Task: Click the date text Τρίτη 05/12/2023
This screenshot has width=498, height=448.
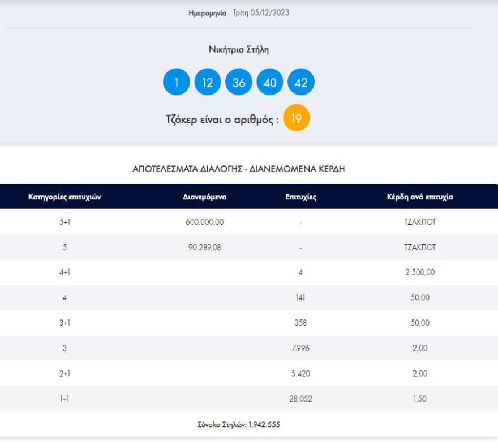Action: [x=260, y=12]
